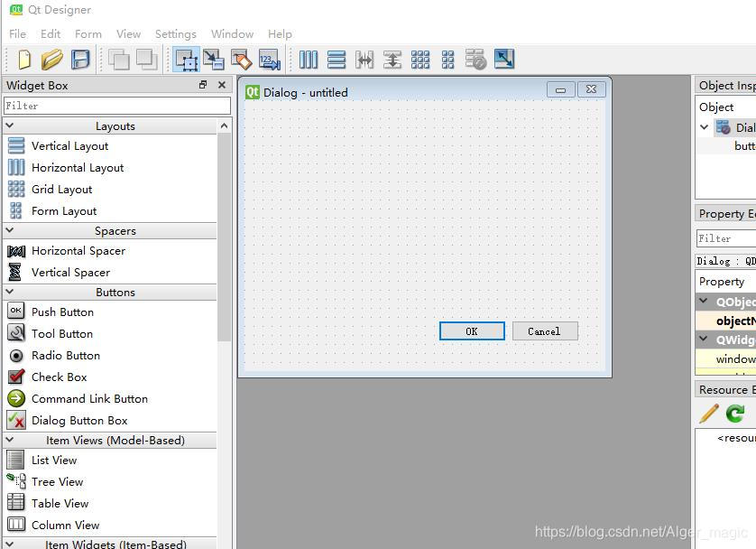The image size is (756, 549).
Task: Collapse the Dialog node in Object Inspector
Action: [x=705, y=127]
